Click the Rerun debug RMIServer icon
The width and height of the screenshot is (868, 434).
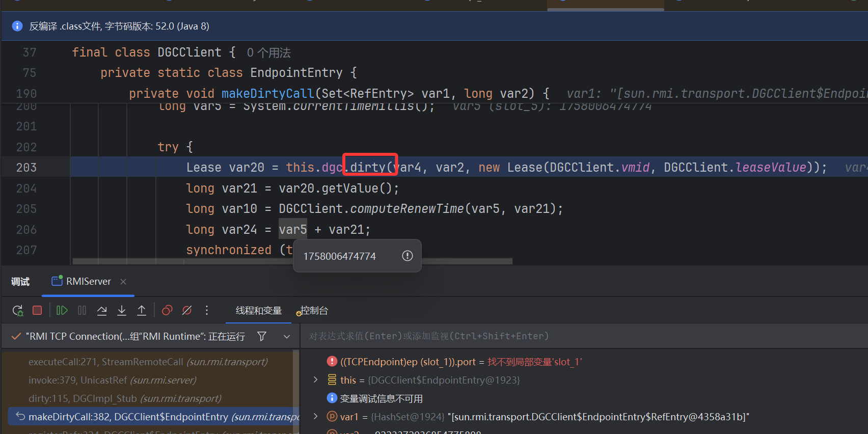(x=18, y=310)
